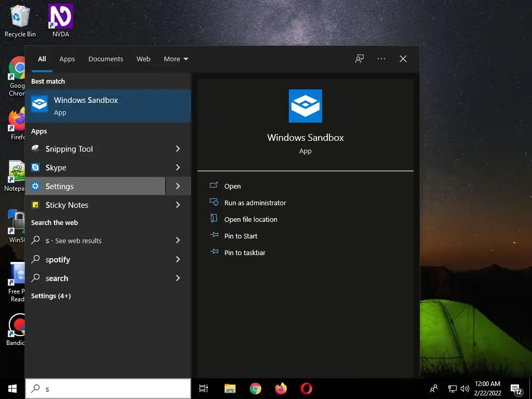Open File Explorer from the taskbar
The width and height of the screenshot is (532, 399).
tap(230, 389)
